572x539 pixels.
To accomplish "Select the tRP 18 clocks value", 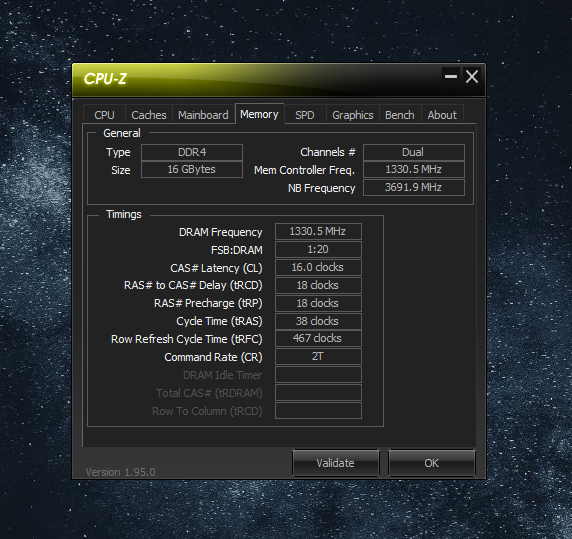I will 318,303.
